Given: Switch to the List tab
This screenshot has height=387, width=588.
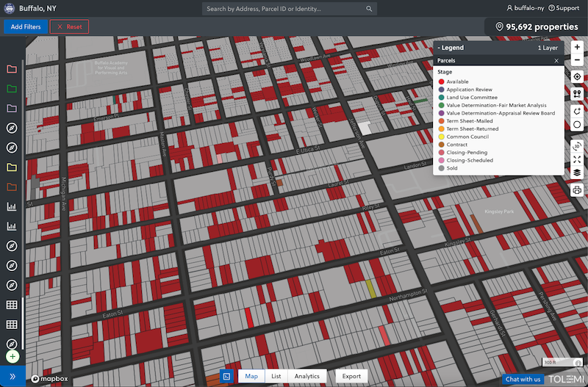Looking at the screenshot, I should [x=276, y=376].
